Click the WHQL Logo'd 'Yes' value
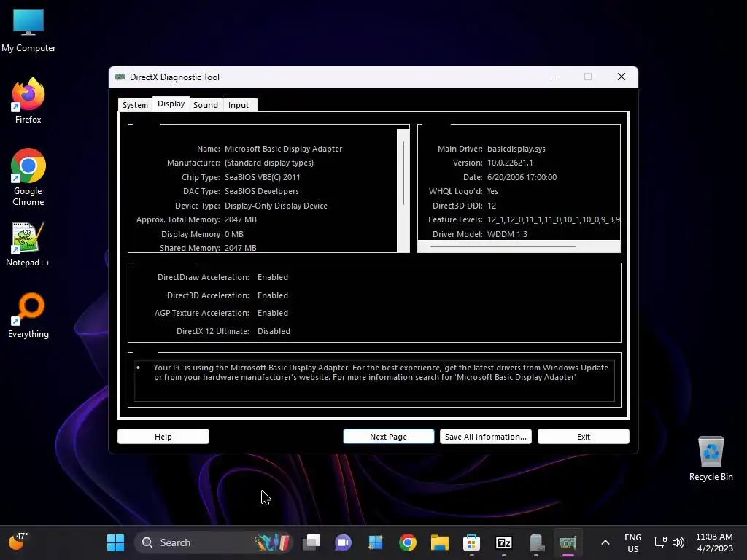The width and height of the screenshot is (747, 560). click(492, 191)
